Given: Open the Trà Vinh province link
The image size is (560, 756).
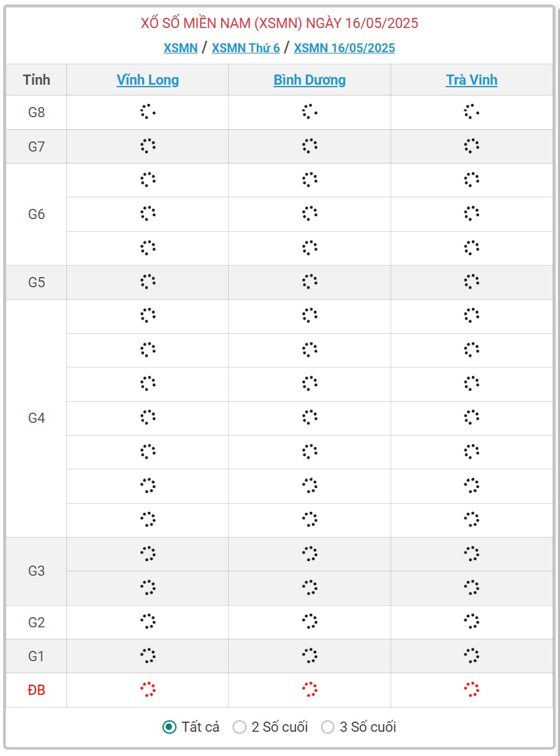Looking at the screenshot, I should pyautogui.click(x=471, y=80).
